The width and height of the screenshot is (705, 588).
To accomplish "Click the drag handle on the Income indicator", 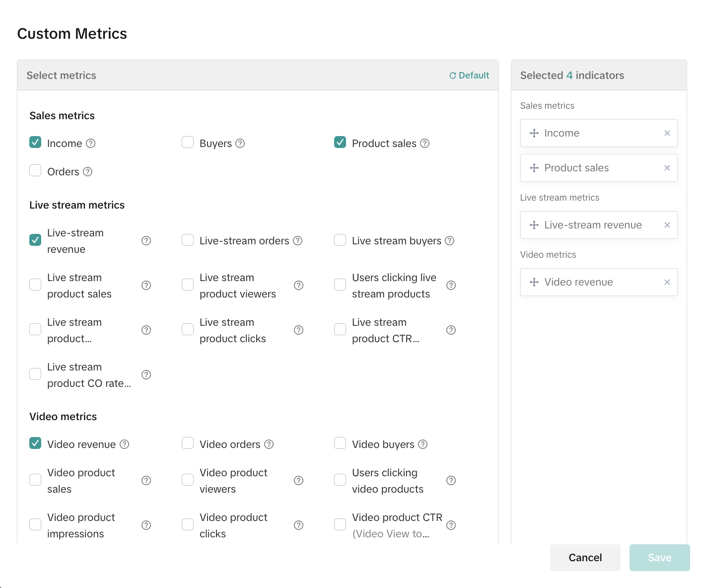I will pos(534,133).
